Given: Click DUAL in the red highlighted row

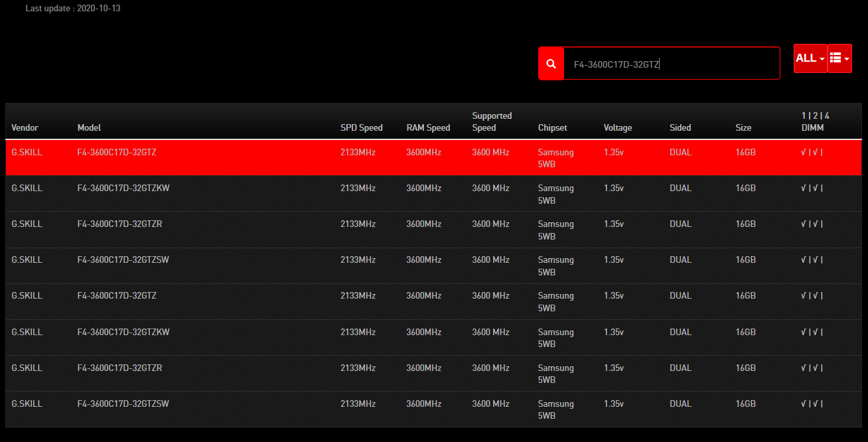Looking at the screenshot, I should (680, 153).
